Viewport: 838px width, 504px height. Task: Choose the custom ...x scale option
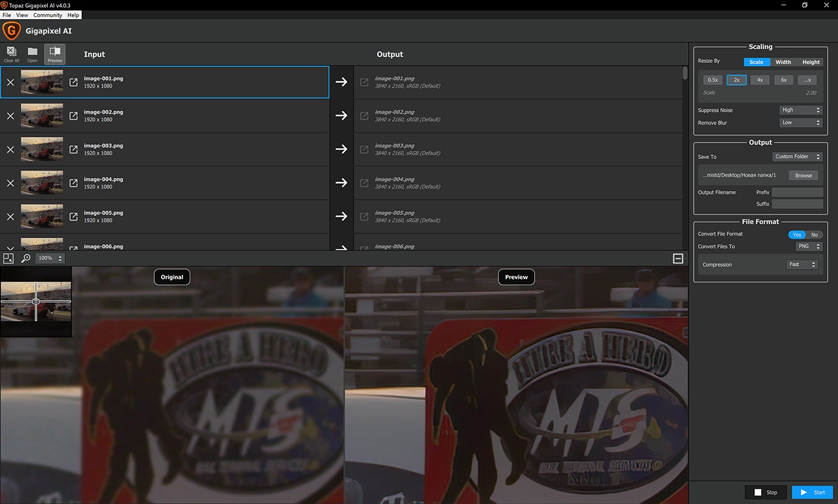(x=807, y=80)
